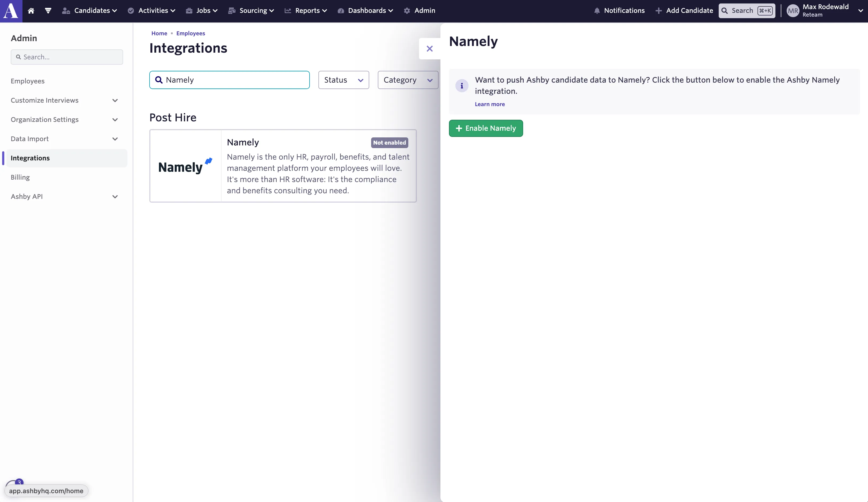The width and height of the screenshot is (868, 502).
Task: Open the Dashboards menu
Action: 365,11
